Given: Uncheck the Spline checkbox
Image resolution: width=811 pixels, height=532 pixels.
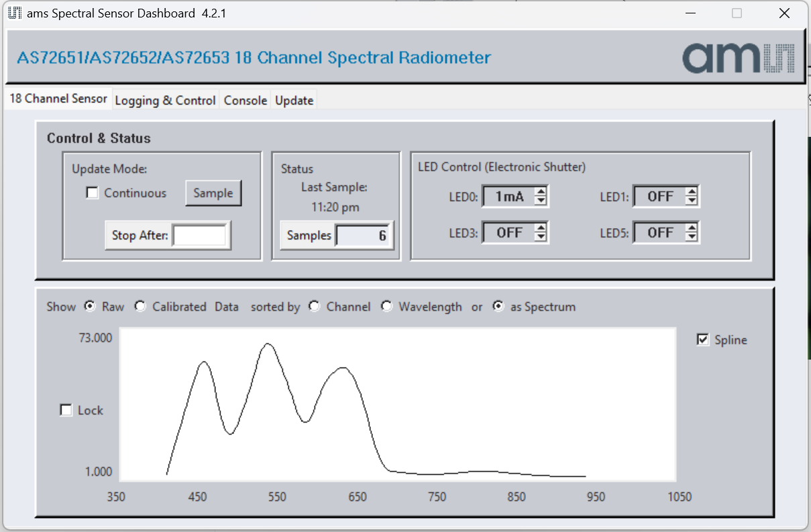Looking at the screenshot, I should click(703, 340).
